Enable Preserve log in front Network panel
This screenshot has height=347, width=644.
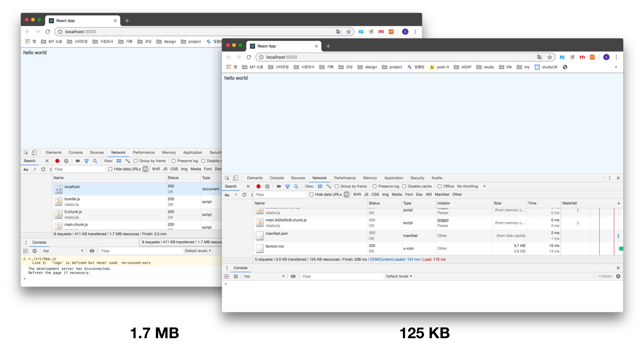click(x=375, y=186)
